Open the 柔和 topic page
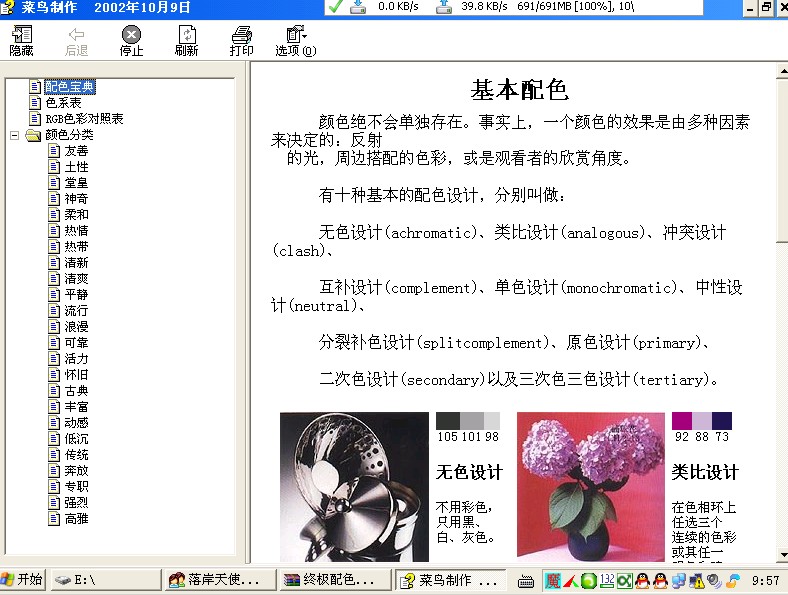The width and height of the screenshot is (788, 595). coord(76,215)
